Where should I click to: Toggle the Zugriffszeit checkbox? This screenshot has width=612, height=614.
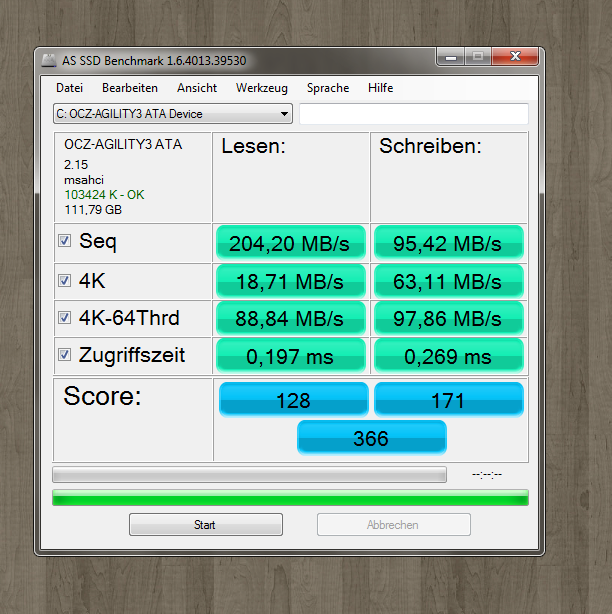(64, 354)
